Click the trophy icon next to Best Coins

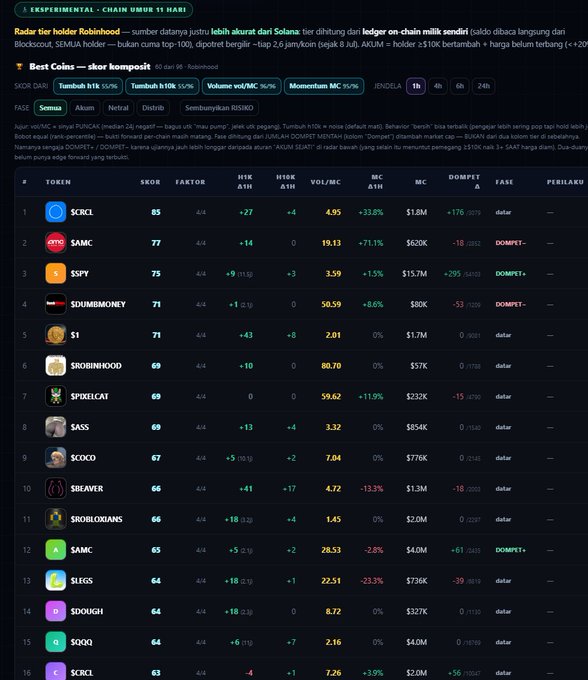pyautogui.click(x=19, y=67)
